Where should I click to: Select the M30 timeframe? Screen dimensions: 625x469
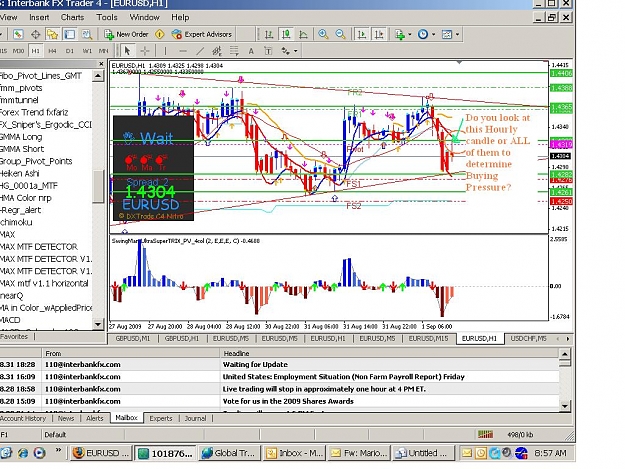[18, 51]
